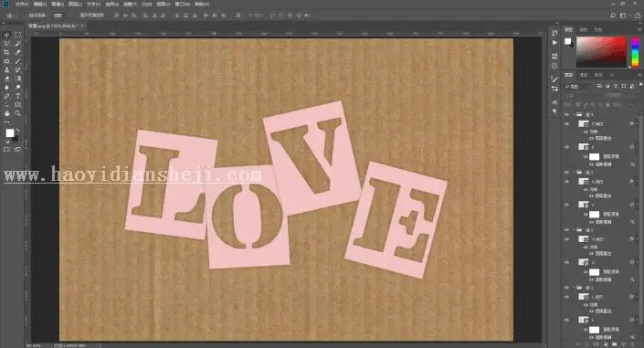Toggle visibility of the E layer
Image resolution: width=644 pixels, height=348 pixels.
[567, 147]
